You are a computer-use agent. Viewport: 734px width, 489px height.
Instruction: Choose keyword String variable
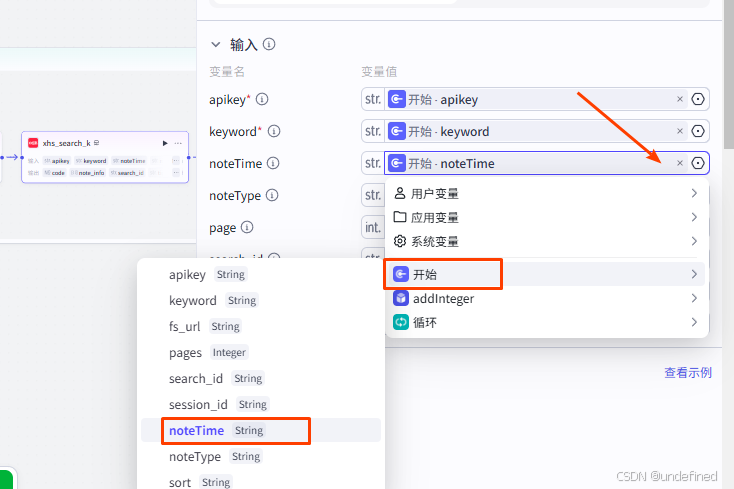(261, 300)
